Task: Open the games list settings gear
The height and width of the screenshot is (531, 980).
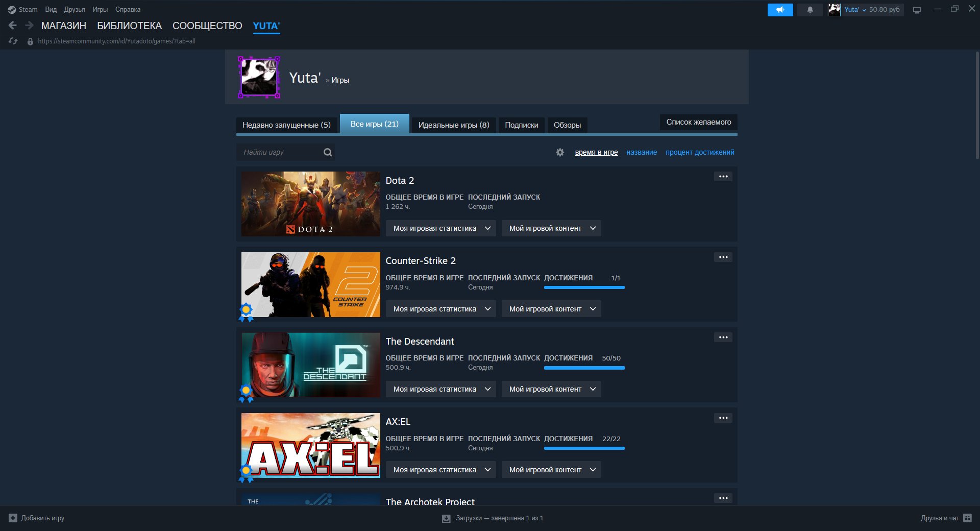Action: 560,152
